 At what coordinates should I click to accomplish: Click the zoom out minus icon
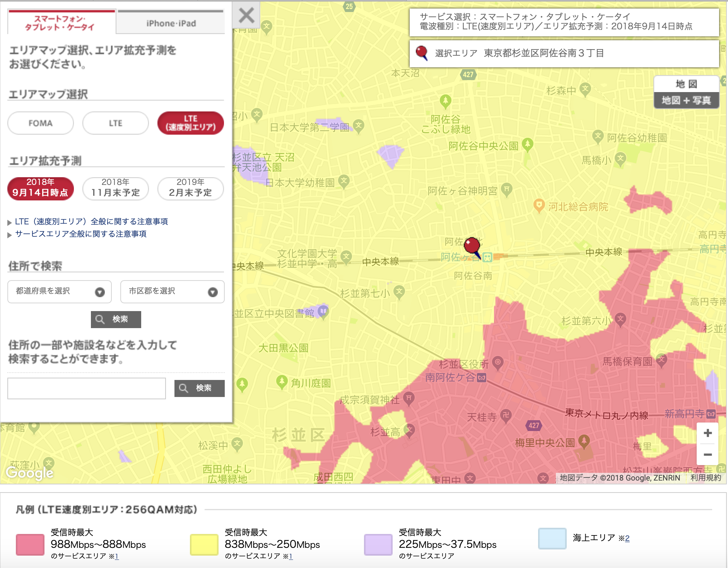tap(708, 454)
